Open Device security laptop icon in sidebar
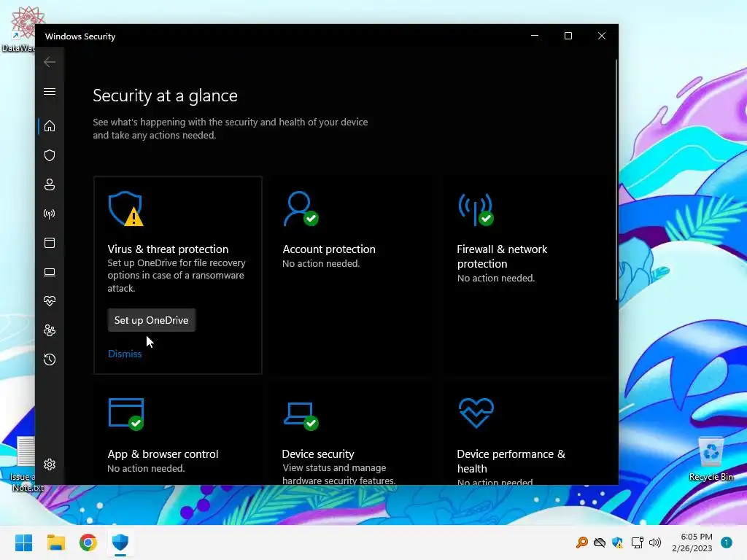Screen dimensions: 747x560 tap(50, 272)
